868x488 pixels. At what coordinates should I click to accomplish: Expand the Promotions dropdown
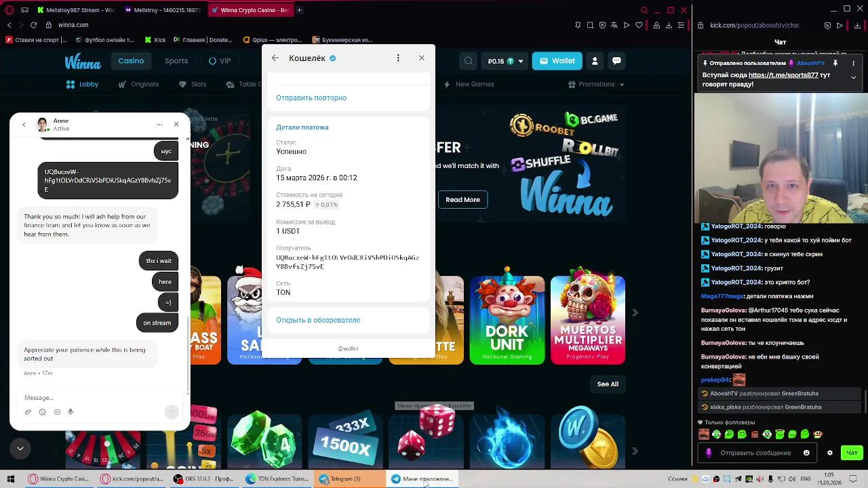point(597,84)
